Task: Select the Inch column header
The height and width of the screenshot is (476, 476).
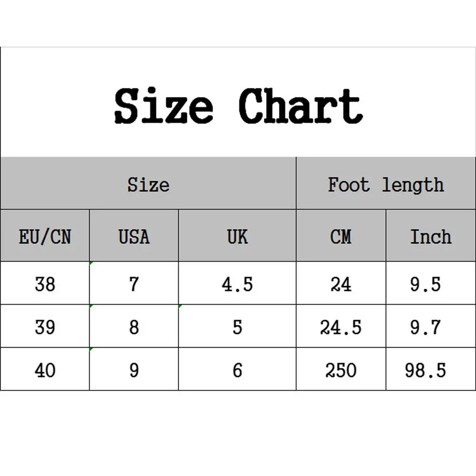Action: pos(430,236)
